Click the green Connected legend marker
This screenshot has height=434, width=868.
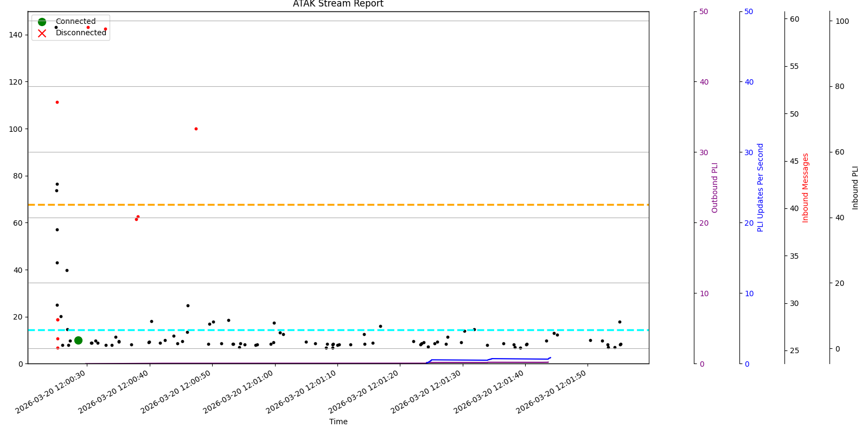point(42,22)
